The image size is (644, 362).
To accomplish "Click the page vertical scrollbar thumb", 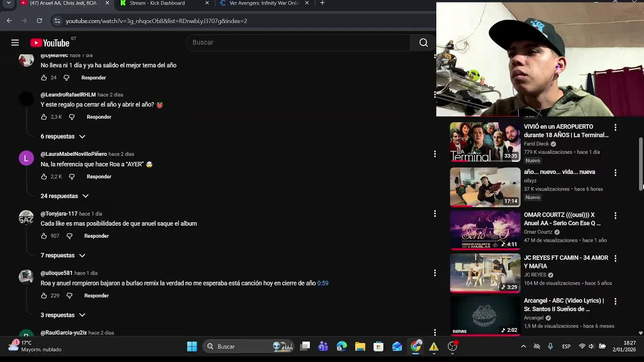I will [640, 163].
